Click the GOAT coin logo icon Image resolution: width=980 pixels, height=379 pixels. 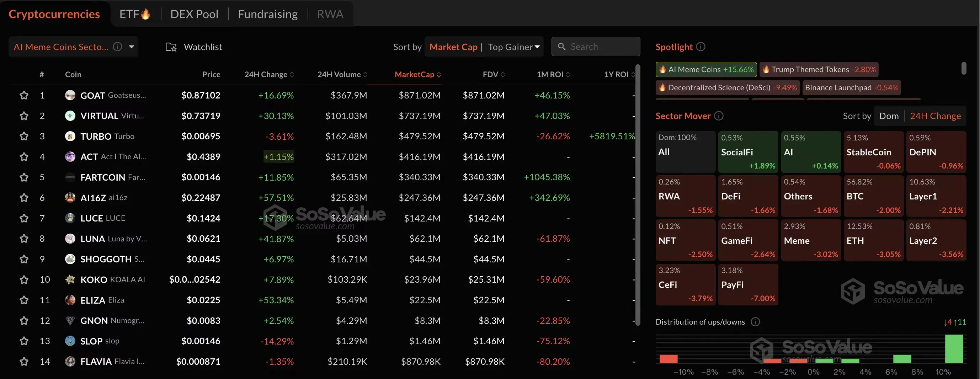pyautogui.click(x=70, y=95)
